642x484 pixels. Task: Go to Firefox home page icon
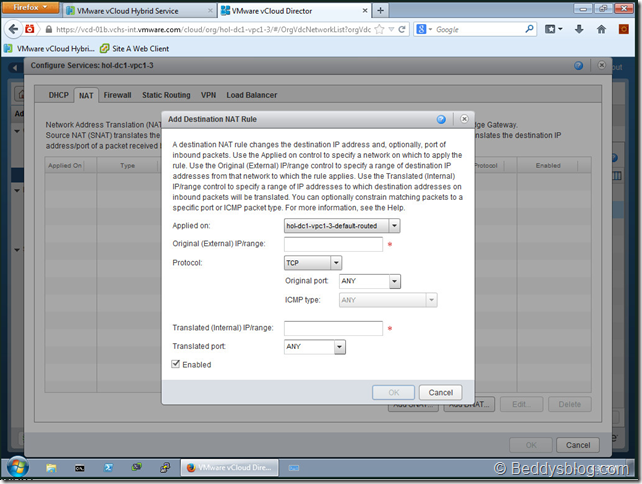coord(601,29)
